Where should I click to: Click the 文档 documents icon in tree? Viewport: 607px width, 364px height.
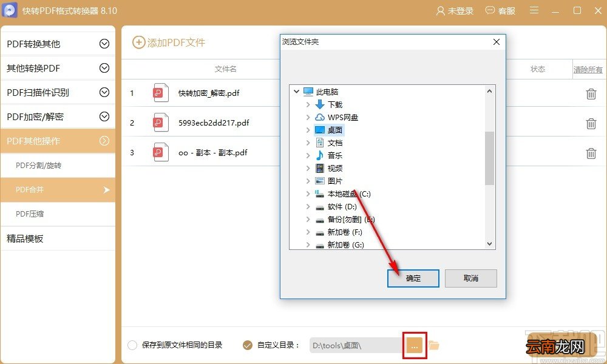(x=320, y=143)
